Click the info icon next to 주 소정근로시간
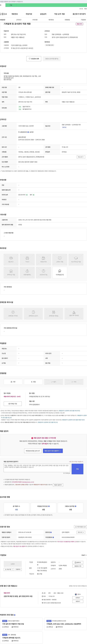 point(28,132)
